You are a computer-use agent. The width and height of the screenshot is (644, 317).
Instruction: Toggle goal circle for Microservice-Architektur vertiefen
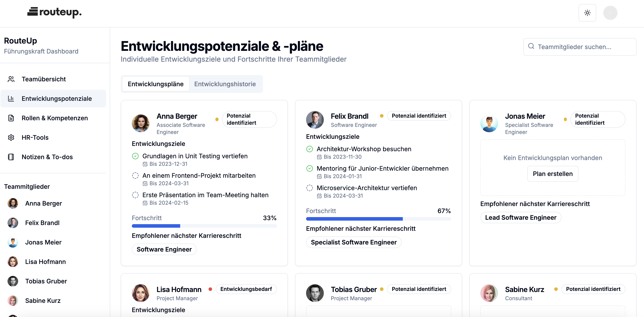coord(309,188)
